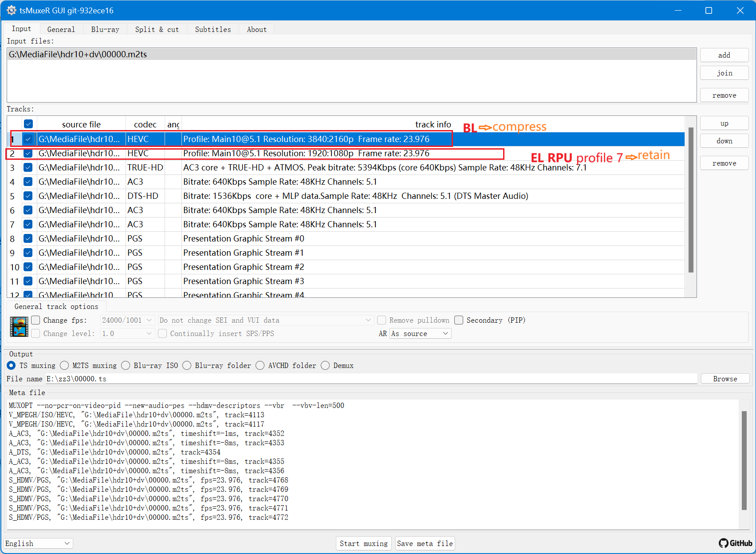Viewport: 756px width, 554px height.
Task: Select the input file G:\MediaFile\hdr10+dv\00000.m2ts
Action: (x=351, y=54)
